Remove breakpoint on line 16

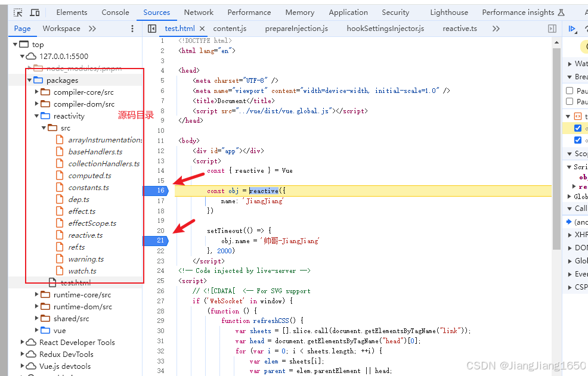pos(156,191)
